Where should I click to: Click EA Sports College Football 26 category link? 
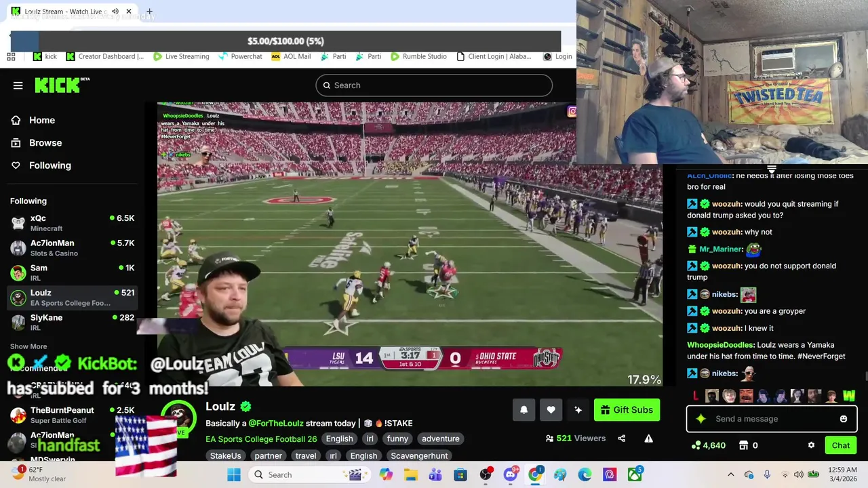tap(261, 439)
